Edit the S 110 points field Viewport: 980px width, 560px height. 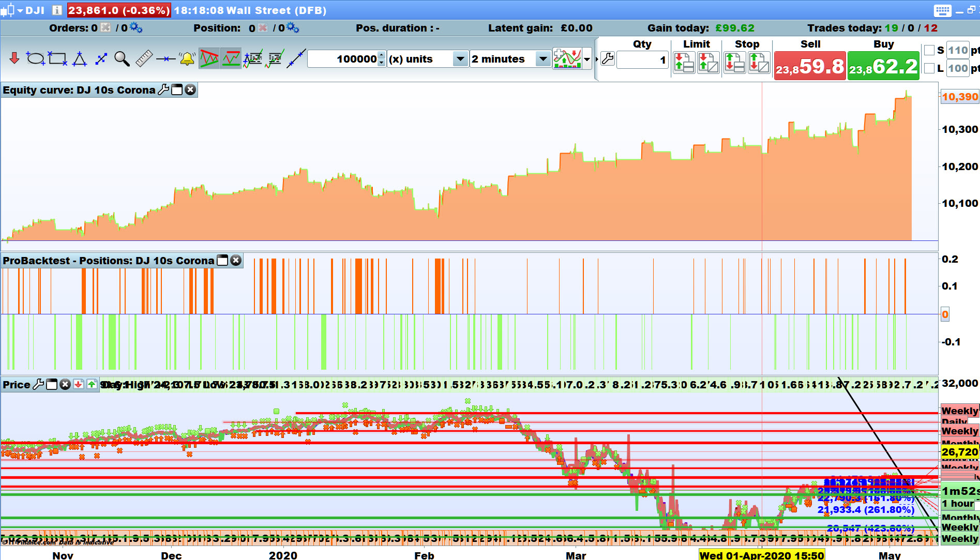point(958,50)
